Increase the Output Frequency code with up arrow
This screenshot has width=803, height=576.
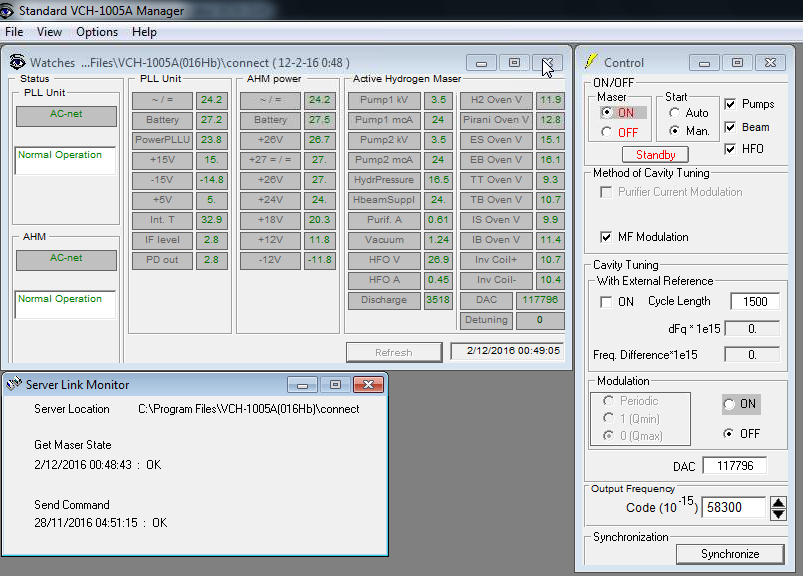(x=779, y=502)
